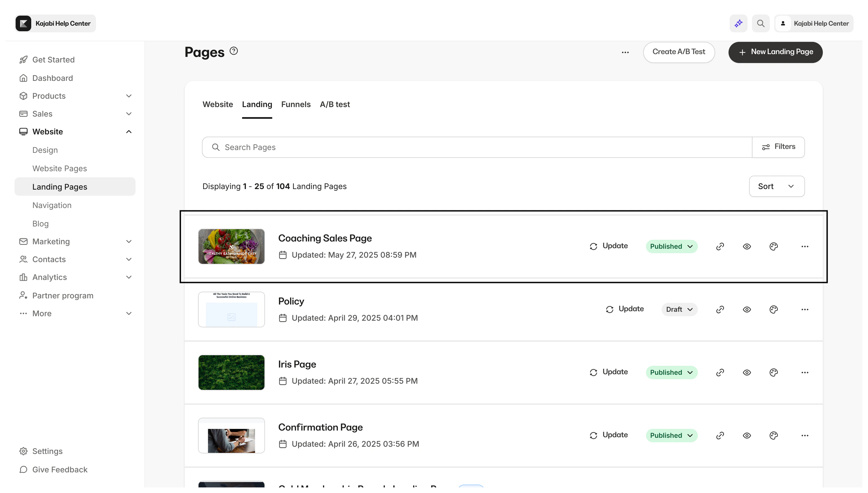Preview the Iris Page with the eye icon
Viewport: 868px width, 493px height.
point(747,372)
